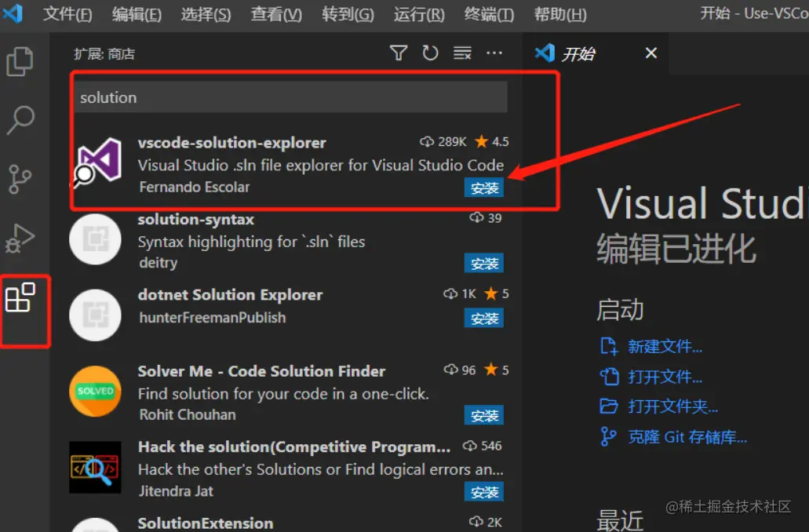Open the Source Control view
Viewport: 809px width, 532px height.
tap(20, 179)
